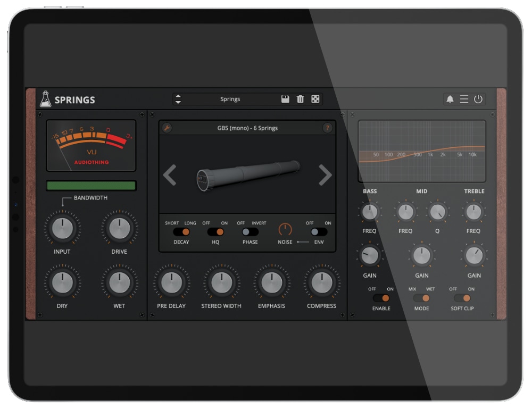Click the Mid Freq knob

pyautogui.click(x=405, y=212)
